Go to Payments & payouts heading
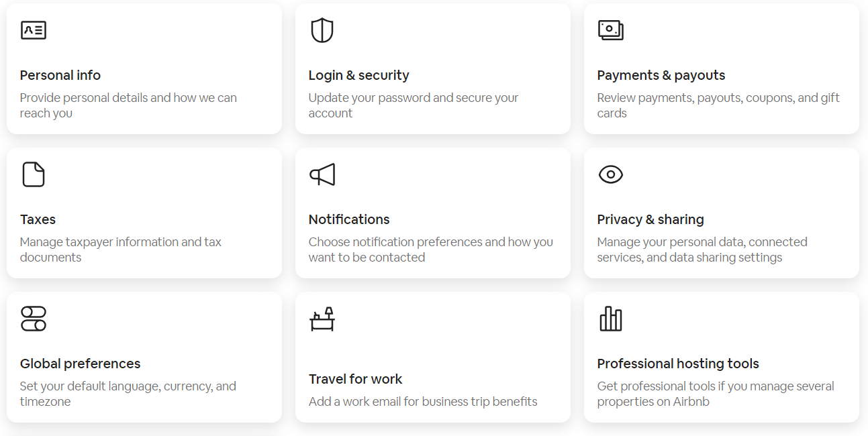This screenshot has height=436, width=868. pyautogui.click(x=661, y=75)
